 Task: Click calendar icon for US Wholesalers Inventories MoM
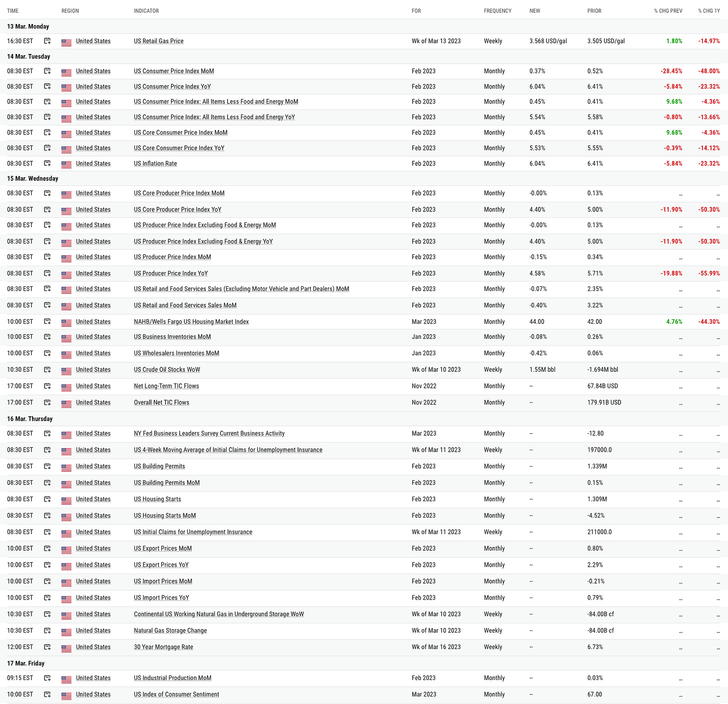(47, 353)
